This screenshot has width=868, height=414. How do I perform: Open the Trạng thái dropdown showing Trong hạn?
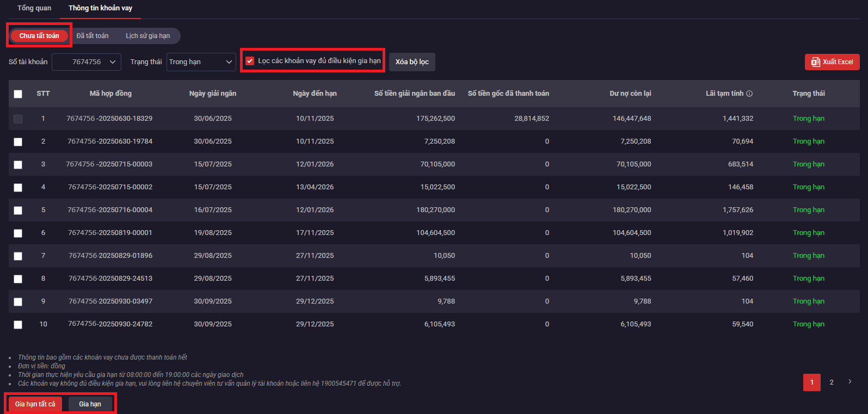201,62
